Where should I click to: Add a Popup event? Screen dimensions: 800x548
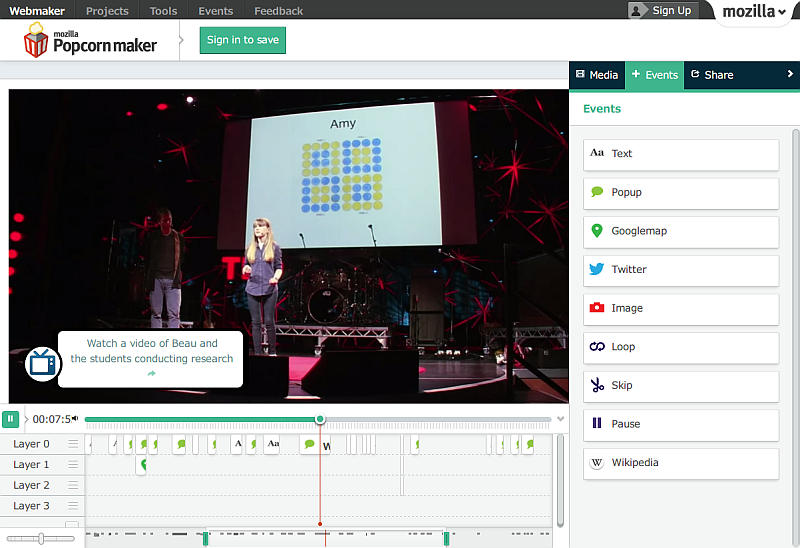[x=680, y=193]
